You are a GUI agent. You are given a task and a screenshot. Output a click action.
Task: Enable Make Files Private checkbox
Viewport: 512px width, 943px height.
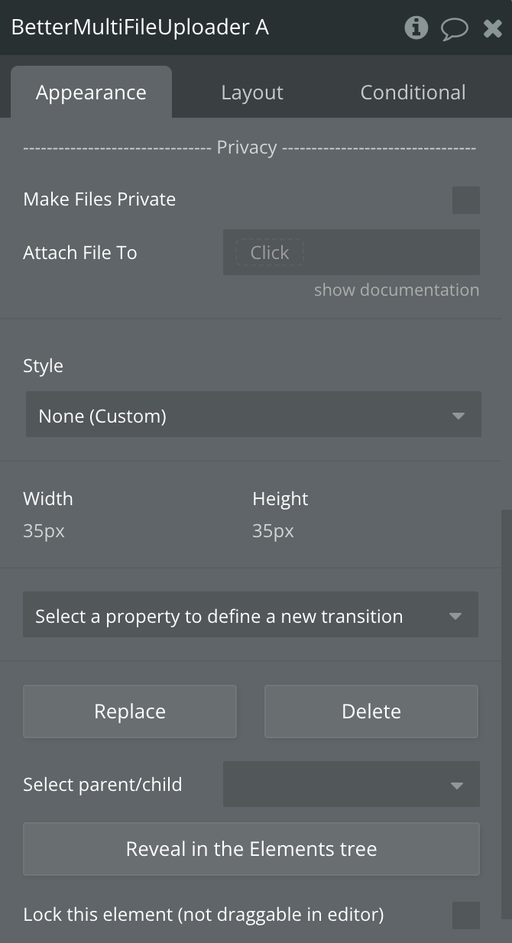pyautogui.click(x=466, y=200)
